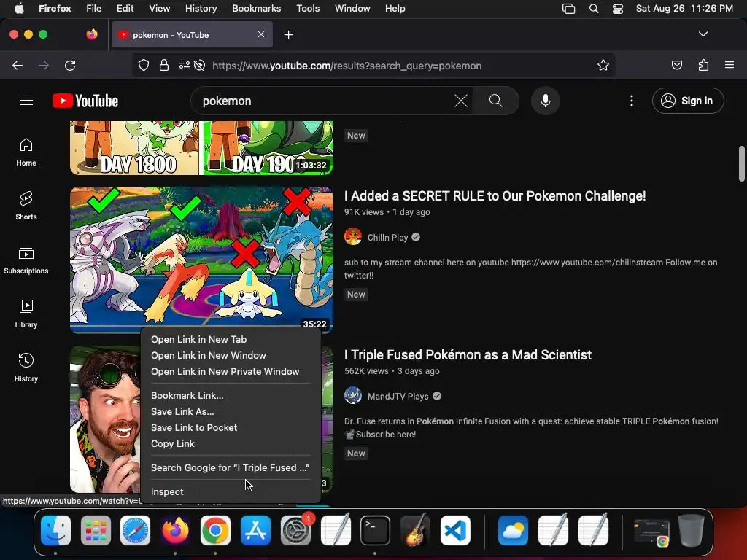This screenshot has width=747, height=560.
Task: Open System Settings from the Dock
Action: (295, 530)
